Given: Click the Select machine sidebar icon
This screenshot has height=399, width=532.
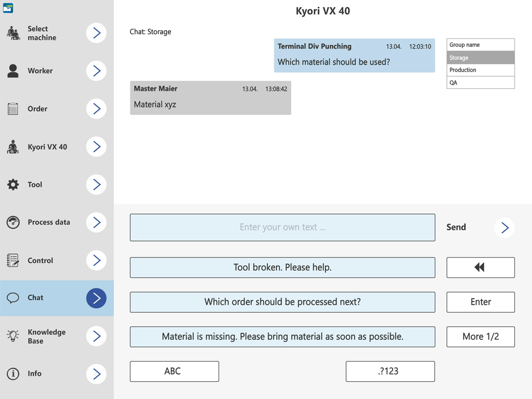Looking at the screenshot, I should (13, 33).
